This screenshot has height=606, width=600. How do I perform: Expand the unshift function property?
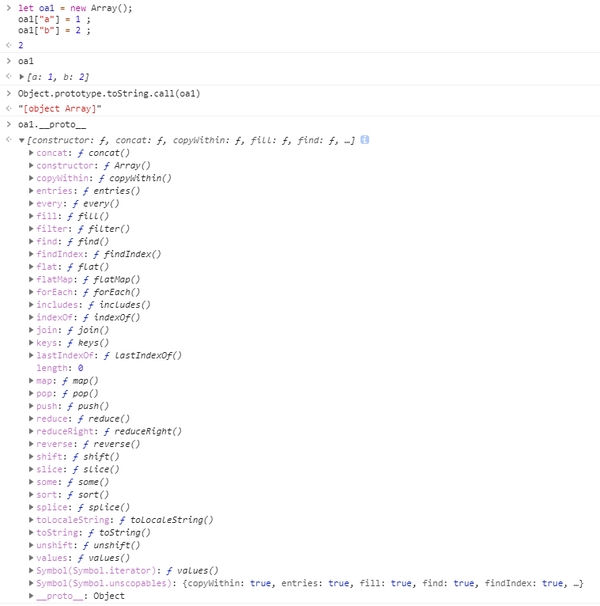point(31,545)
